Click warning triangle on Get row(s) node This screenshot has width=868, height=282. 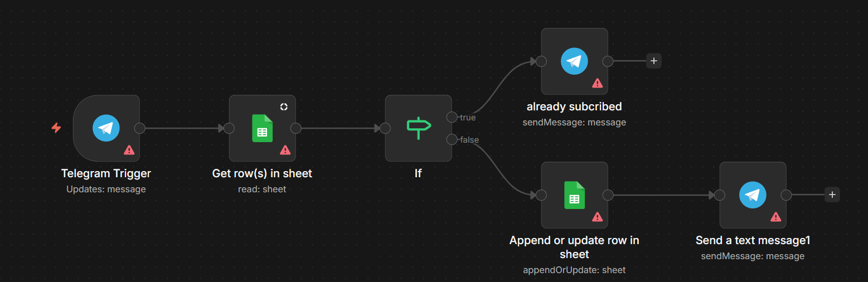(x=285, y=149)
